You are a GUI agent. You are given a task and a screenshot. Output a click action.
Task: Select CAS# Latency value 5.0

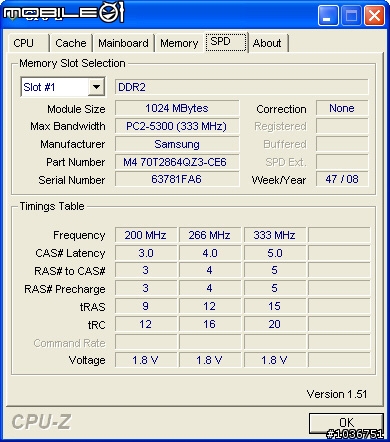tap(275, 253)
